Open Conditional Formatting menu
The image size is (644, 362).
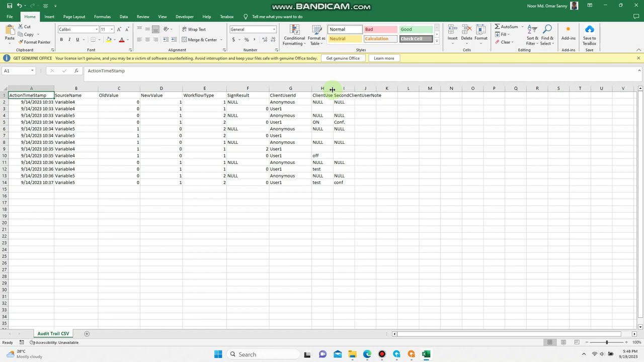[294, 35]
